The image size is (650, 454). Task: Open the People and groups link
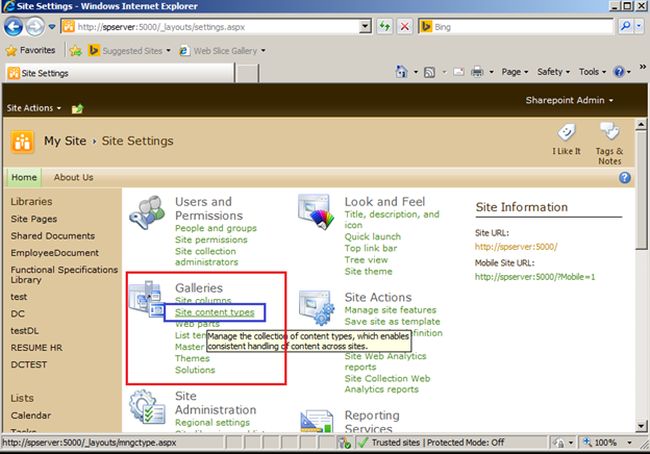tap(216, 228)
